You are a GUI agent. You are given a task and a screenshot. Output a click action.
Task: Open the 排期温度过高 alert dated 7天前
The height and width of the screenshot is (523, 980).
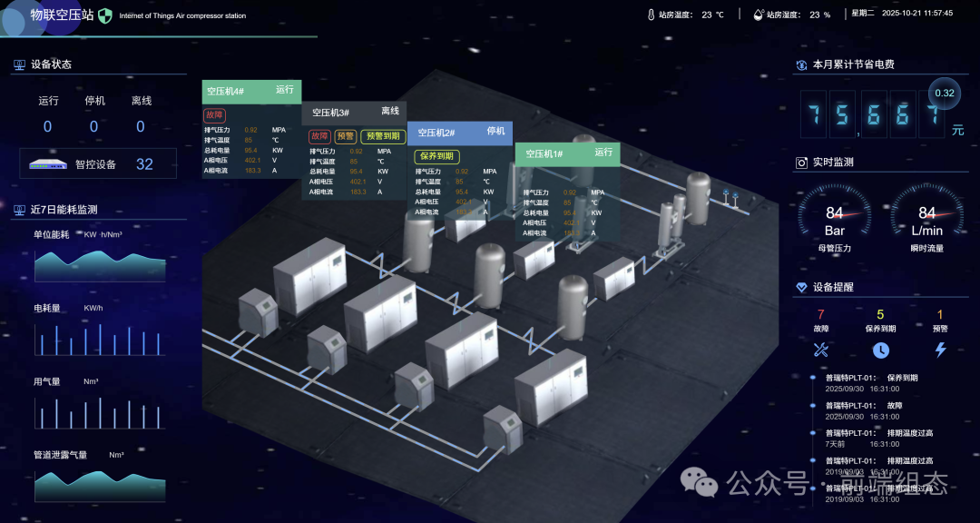point(878,439)
